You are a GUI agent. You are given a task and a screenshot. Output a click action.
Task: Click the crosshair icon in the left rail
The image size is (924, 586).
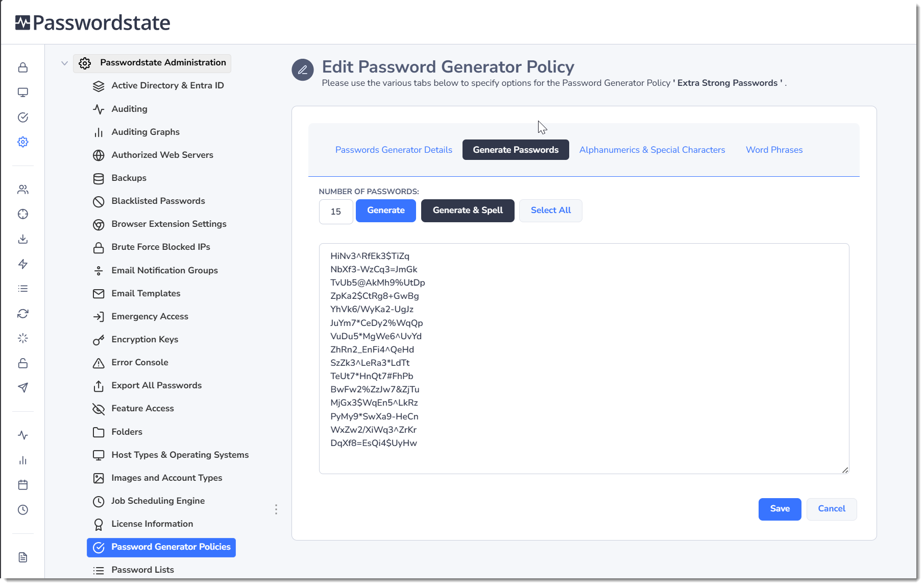23,214
